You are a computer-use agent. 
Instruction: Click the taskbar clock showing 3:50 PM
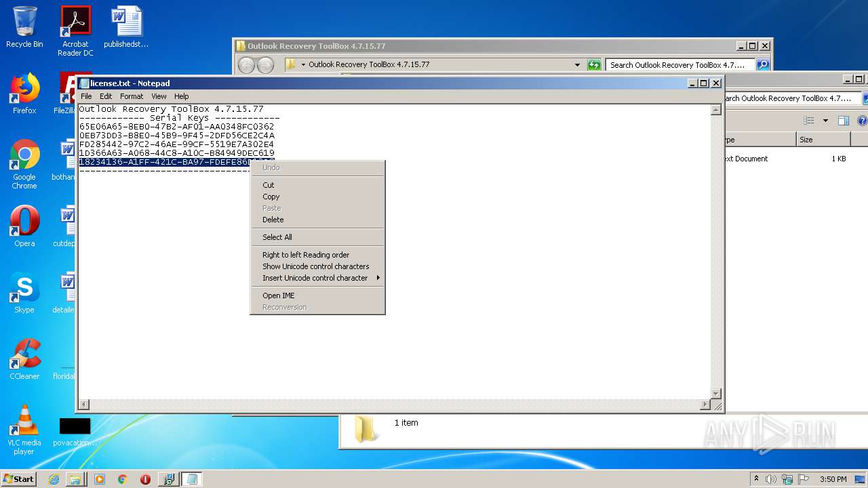833,479
